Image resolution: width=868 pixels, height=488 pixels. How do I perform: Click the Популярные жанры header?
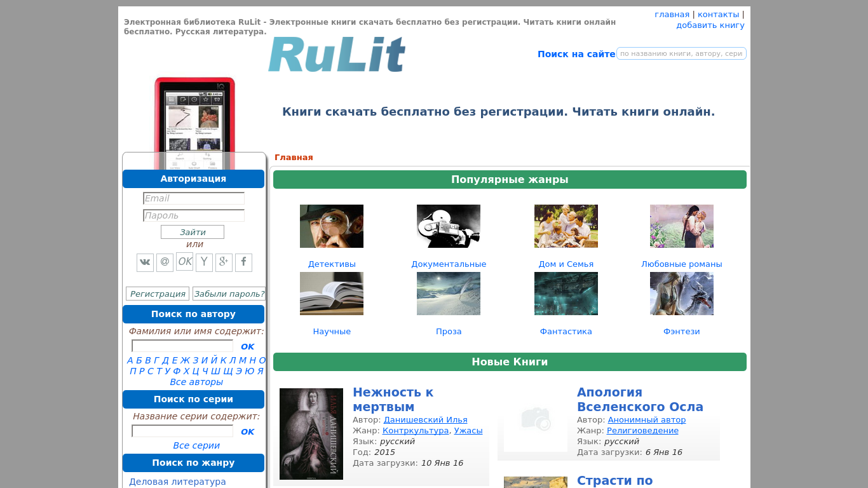510,180
